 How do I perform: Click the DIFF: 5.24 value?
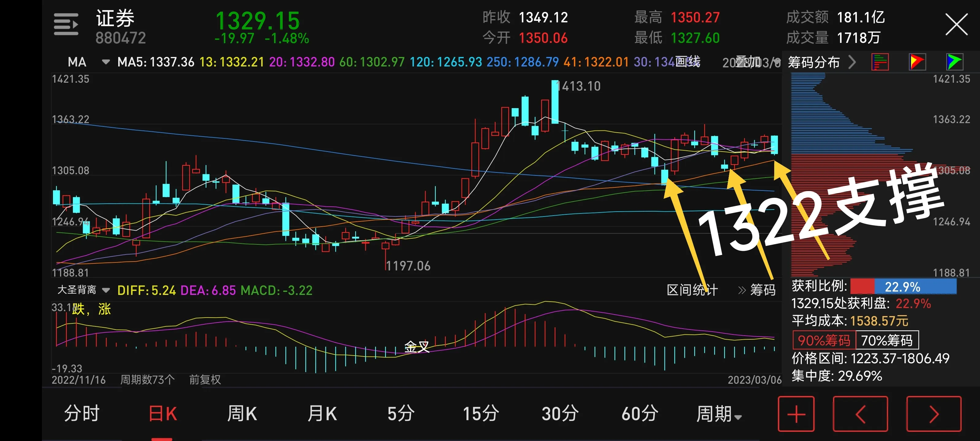(146, 291)
